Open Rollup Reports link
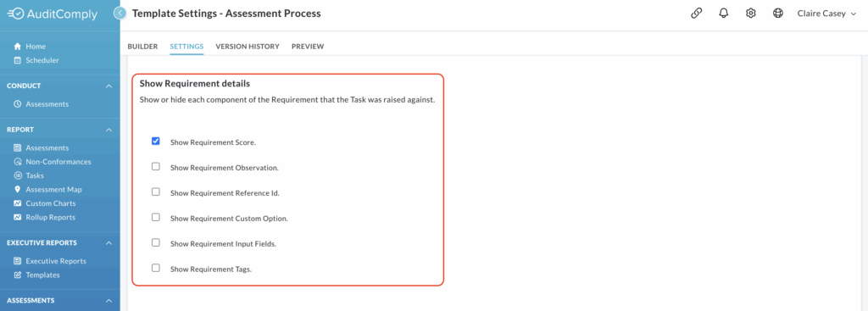Image resolution: width=868 pixels, height=311 pixels. 50,218
